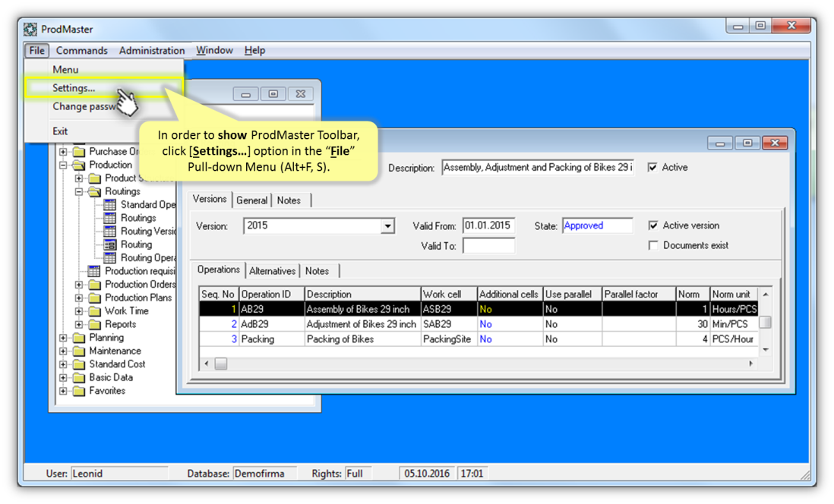Click the Description input field

tap(538, 168)
